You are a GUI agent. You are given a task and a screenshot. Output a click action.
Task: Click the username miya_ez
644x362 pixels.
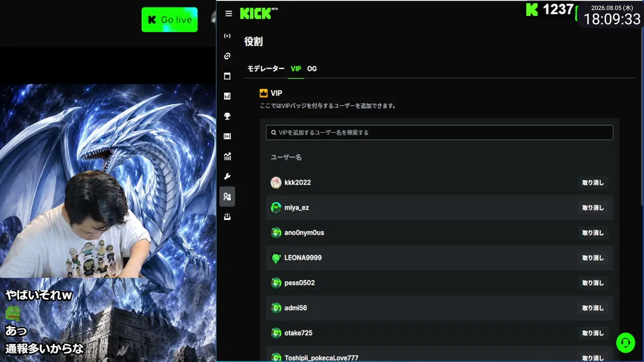(x=297, y=208)
